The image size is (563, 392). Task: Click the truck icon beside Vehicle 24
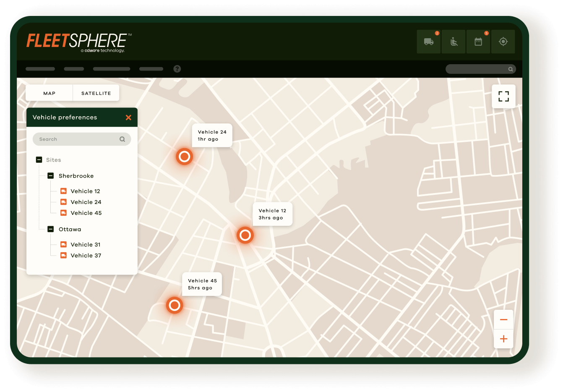(x=63, y=202)
